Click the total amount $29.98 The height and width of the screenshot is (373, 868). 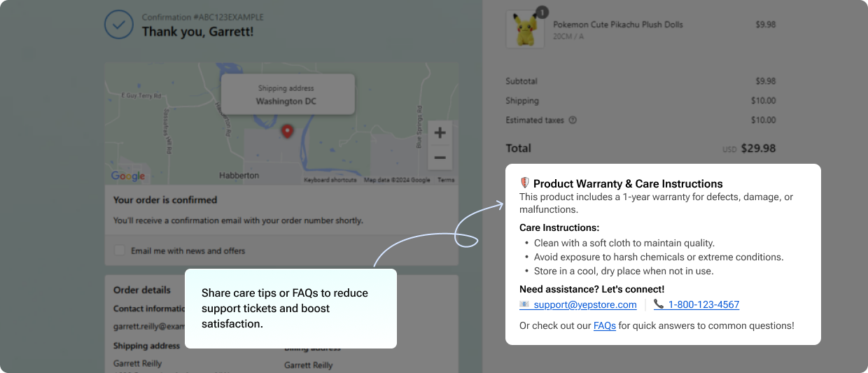point(758,148)
